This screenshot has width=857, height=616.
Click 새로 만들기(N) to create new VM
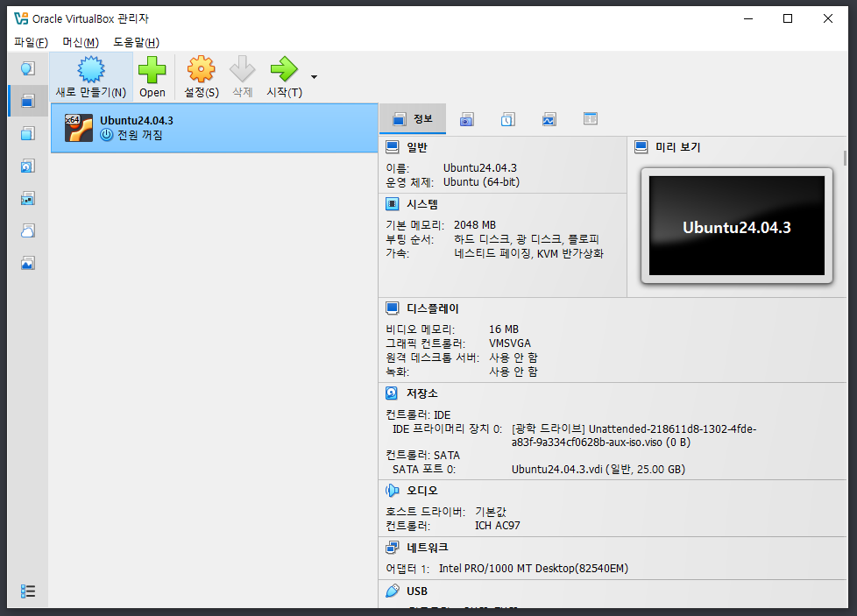coord(91,76)
